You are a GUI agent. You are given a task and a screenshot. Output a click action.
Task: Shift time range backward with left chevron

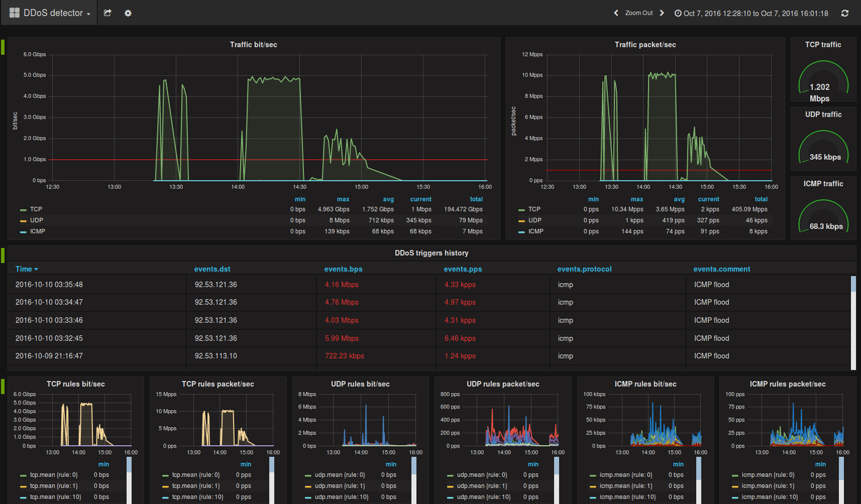(616, 13)
